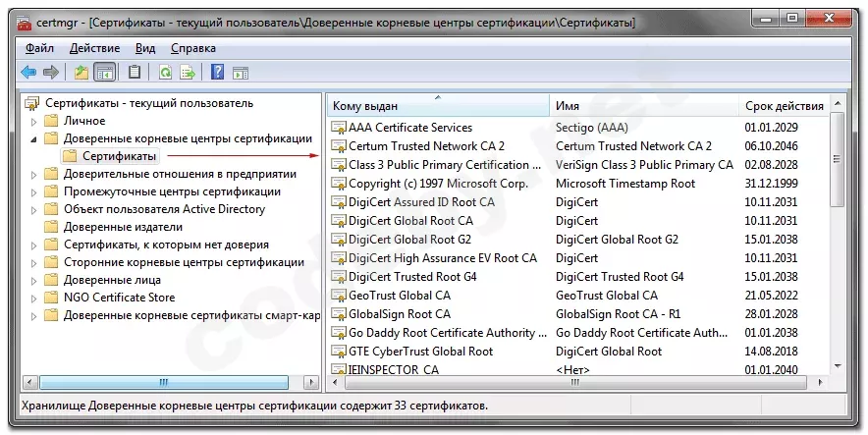The height and width of the screenshot is (435, 868).
Task: Sort by the Кому выдан column header
Action: coord(438,106)
